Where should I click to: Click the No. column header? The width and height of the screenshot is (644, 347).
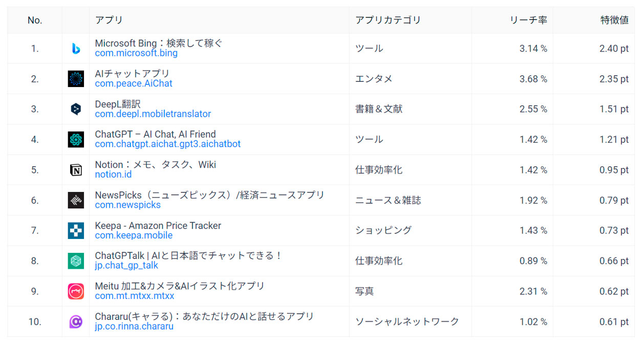[35, 20]
